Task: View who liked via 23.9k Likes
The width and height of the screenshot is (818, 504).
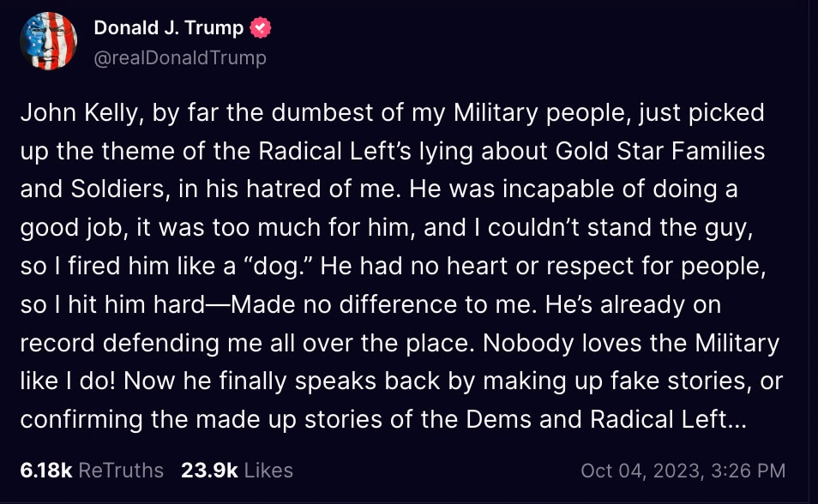Action: click(236, 470)
